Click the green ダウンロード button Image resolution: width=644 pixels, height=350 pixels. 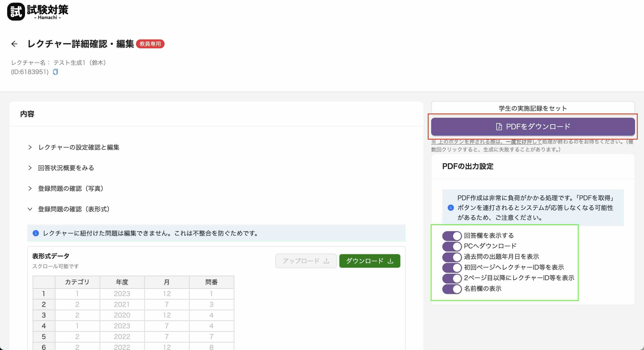point(369,261)
